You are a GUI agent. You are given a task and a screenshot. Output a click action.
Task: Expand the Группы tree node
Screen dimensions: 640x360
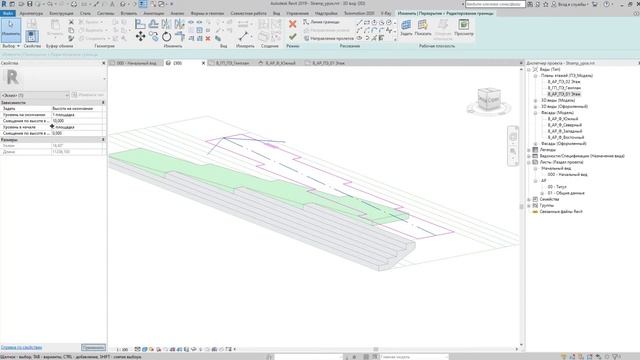(529, 206)
